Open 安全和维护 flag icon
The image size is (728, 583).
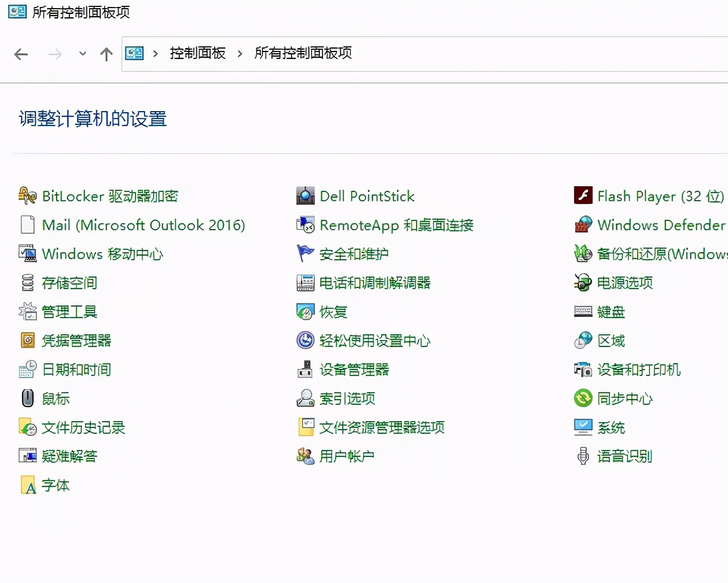(x=354, y=254)
